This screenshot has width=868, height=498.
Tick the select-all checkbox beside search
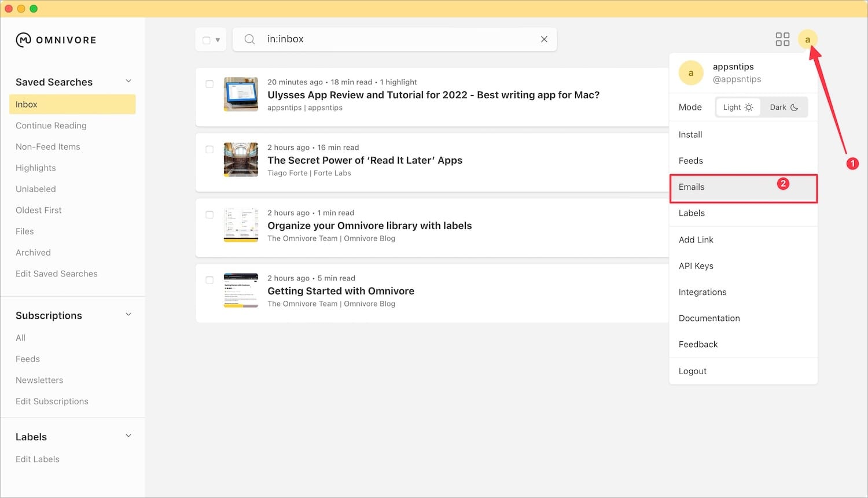point(207,40)
